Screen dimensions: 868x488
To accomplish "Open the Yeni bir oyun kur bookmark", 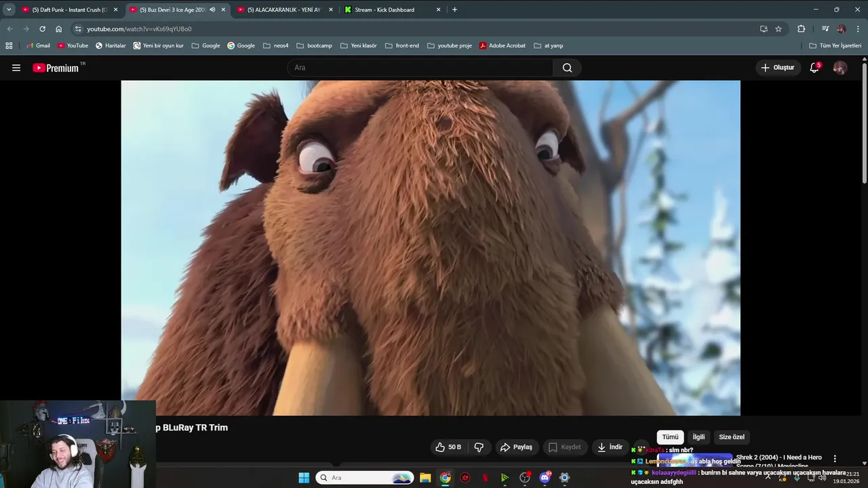I will [x=158, y=45].
